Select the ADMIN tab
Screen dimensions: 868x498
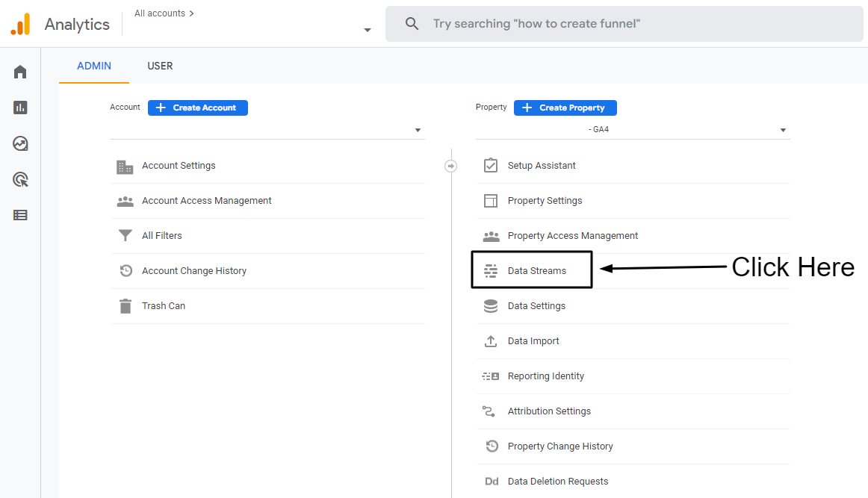[94, 66]
